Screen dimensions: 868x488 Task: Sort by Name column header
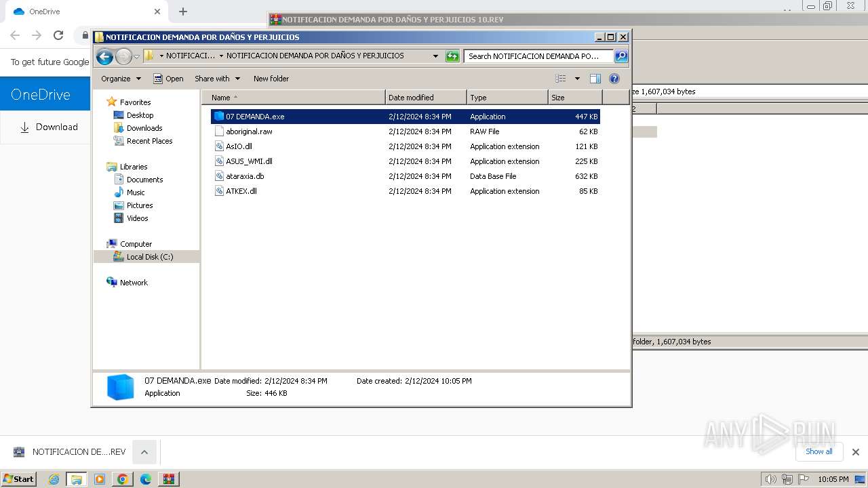point(294,98)
